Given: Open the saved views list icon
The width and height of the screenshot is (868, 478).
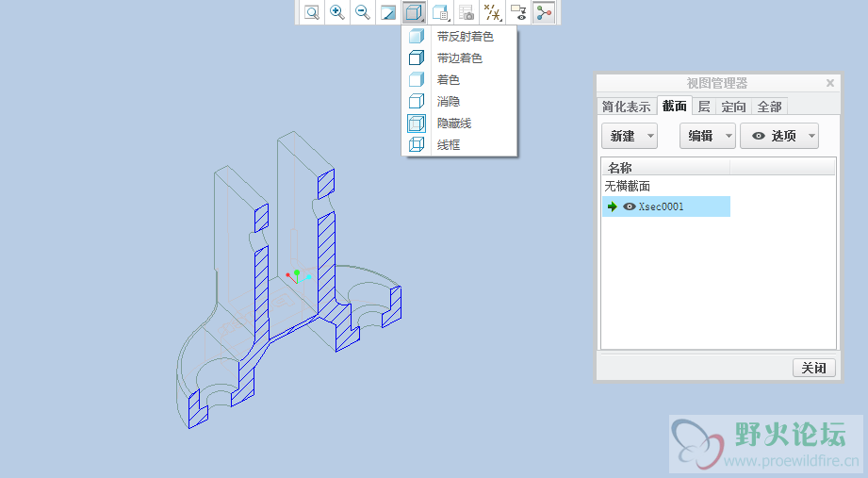Looking at the screenshot, I should point(441,12).
